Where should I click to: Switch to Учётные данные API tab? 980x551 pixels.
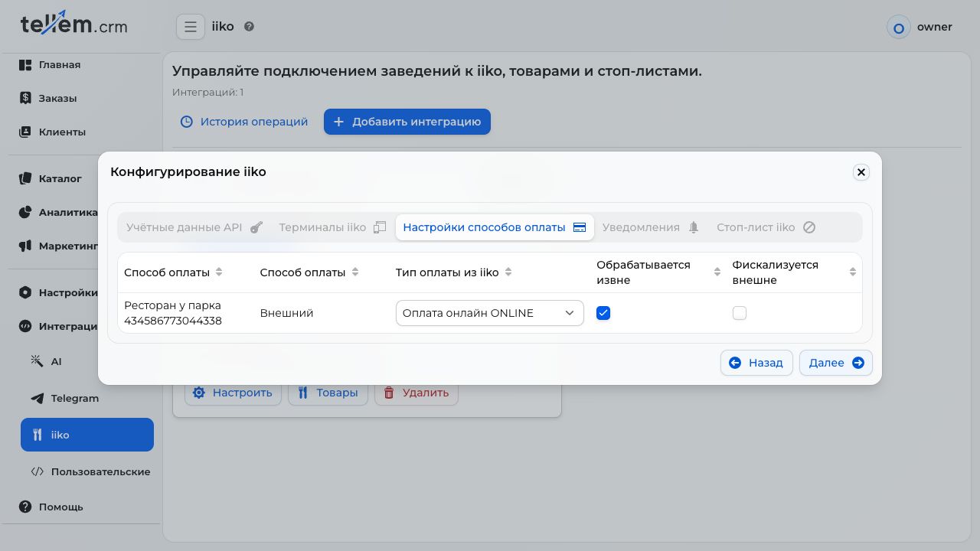click(x=194, y=227)
